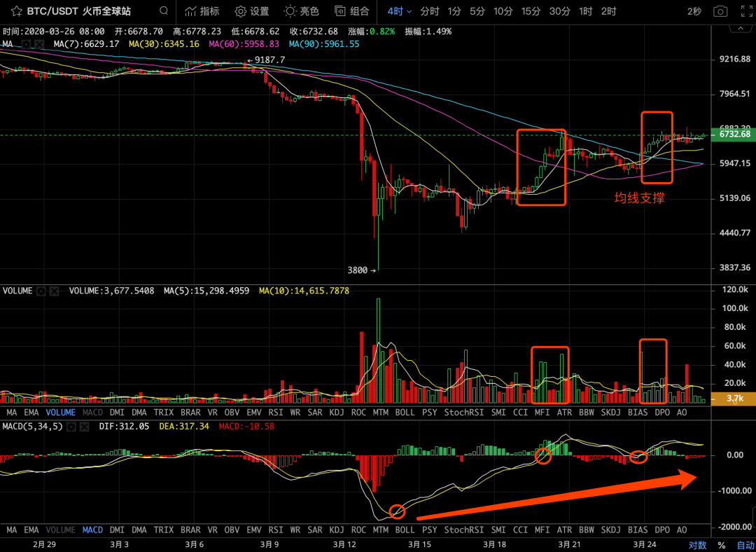
Task: Select the 1分 interval
Action: [454, 11]
